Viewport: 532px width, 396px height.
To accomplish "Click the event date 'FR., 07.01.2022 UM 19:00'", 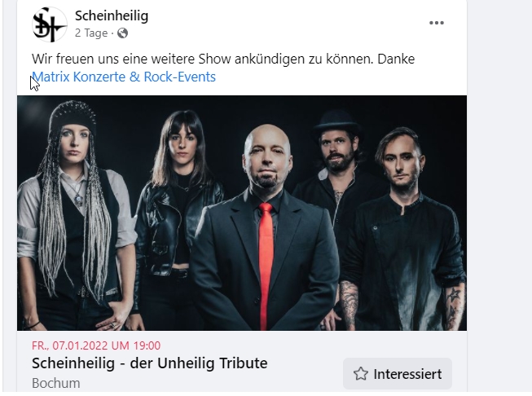I will 96,345.
